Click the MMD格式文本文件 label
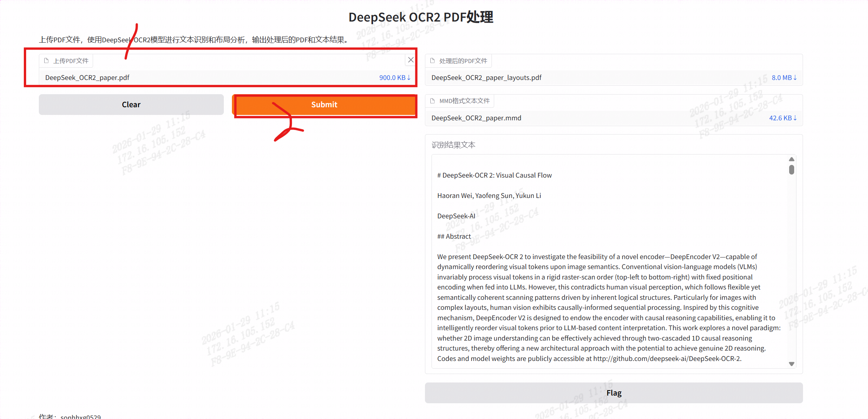 (465, 101)
